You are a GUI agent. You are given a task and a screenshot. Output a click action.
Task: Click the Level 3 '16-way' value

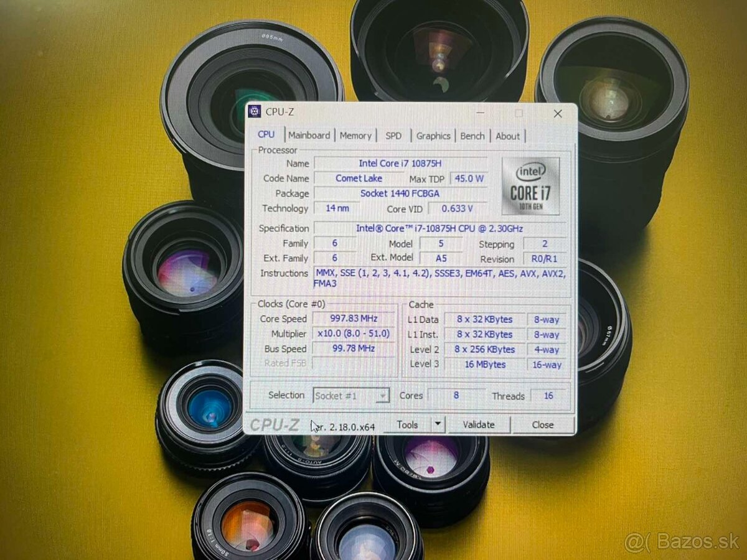tap(547, 365)
